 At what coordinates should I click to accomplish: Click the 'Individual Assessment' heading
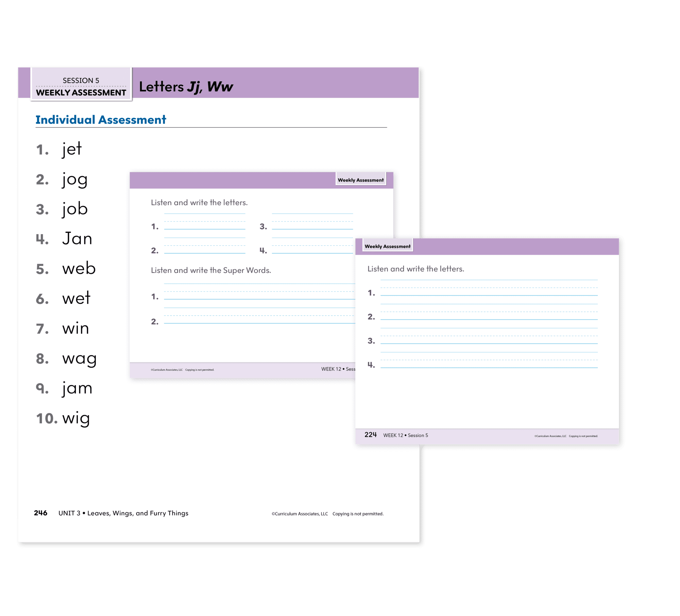tap(101, 120)
